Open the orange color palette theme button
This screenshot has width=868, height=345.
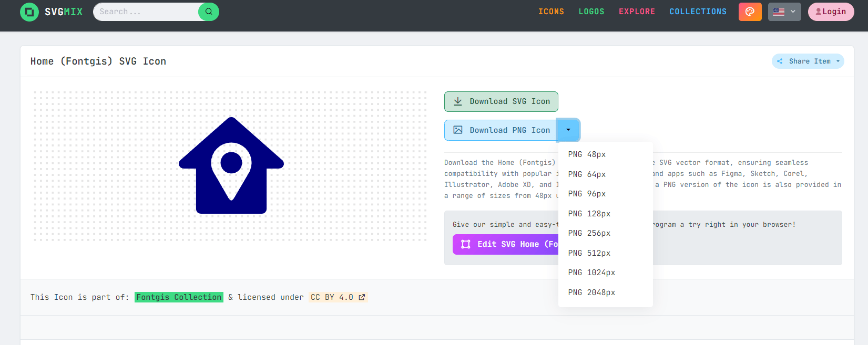(750, 12)
